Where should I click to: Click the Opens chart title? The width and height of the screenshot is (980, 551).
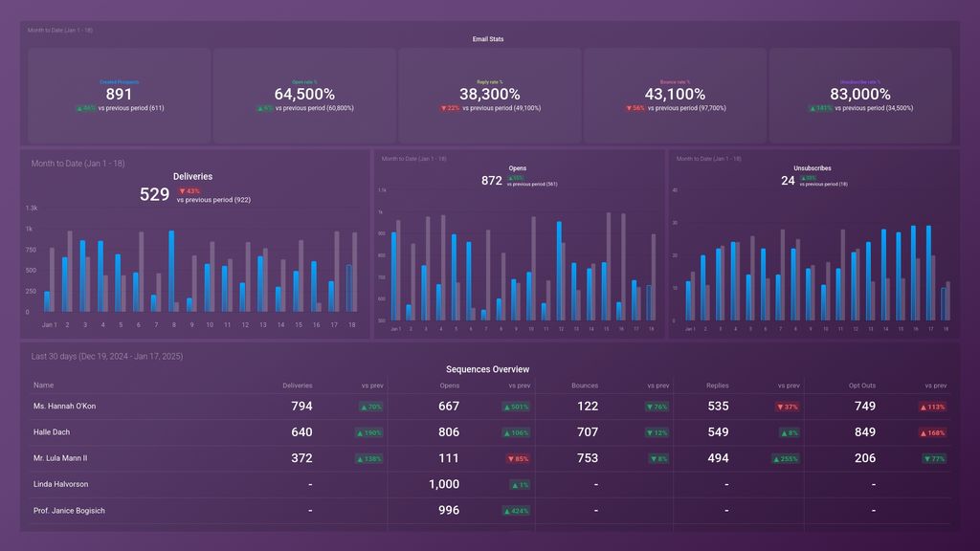518,168
